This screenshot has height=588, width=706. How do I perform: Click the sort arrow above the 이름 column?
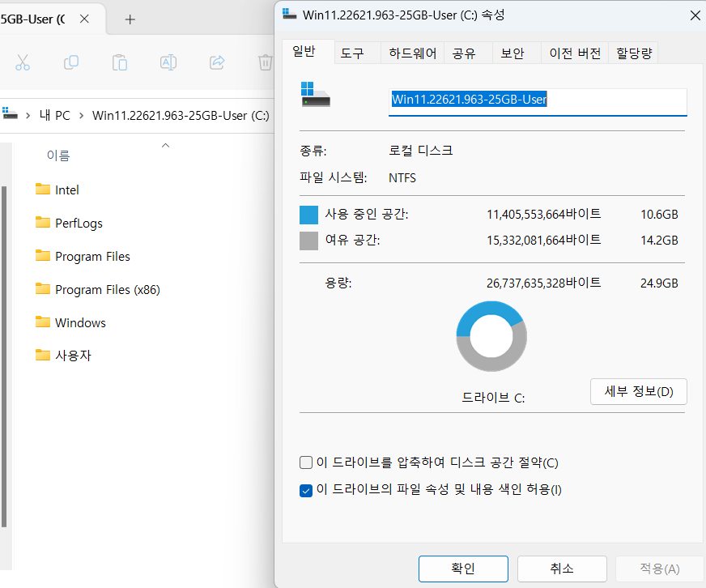click(x=166, y=145)
